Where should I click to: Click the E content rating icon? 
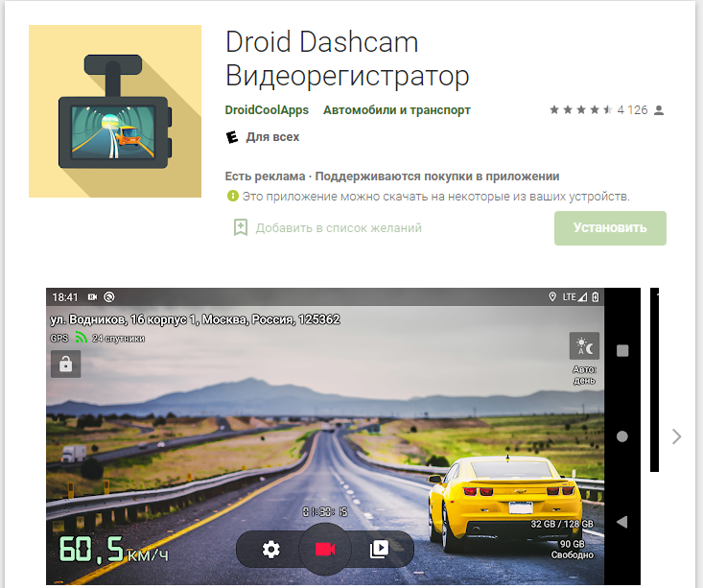pyautogui.click(x=232, y=137)
